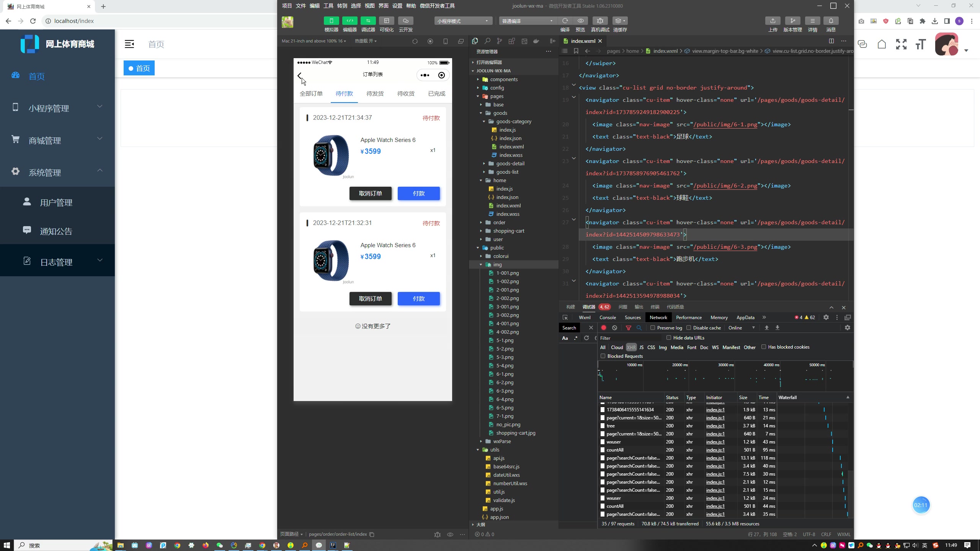Select the checkbox beside the tree request
980x551 pixels.
[x=603, y=426]
